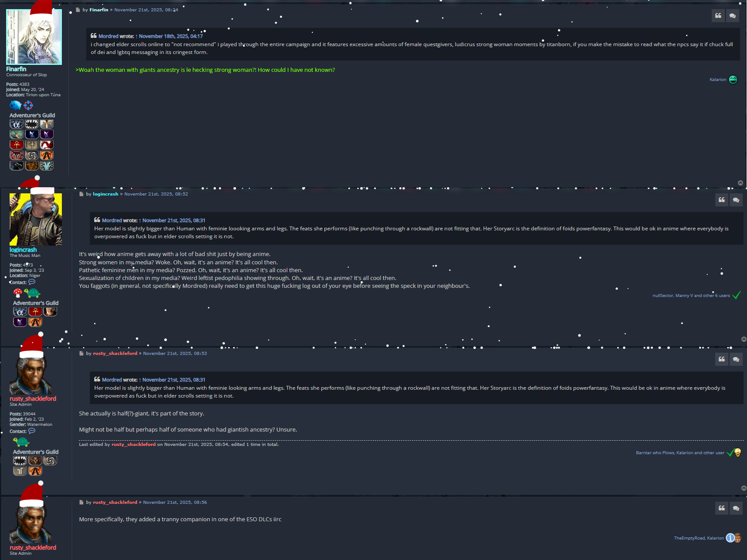
Task: Open logincrash's Contact speech-bubble icon
Action: click(x=32, y=282)
